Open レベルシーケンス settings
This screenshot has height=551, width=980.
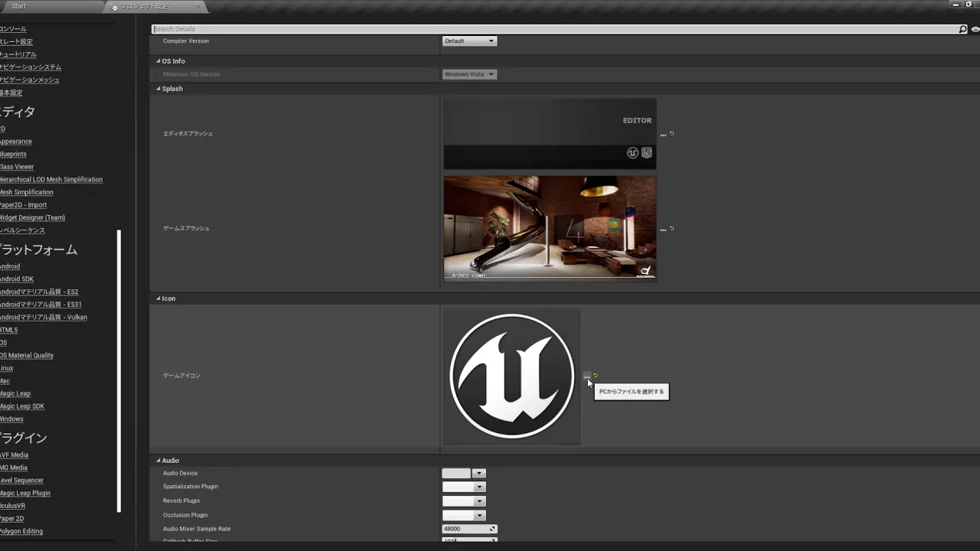pyautogui.click(x=22, y=230)
